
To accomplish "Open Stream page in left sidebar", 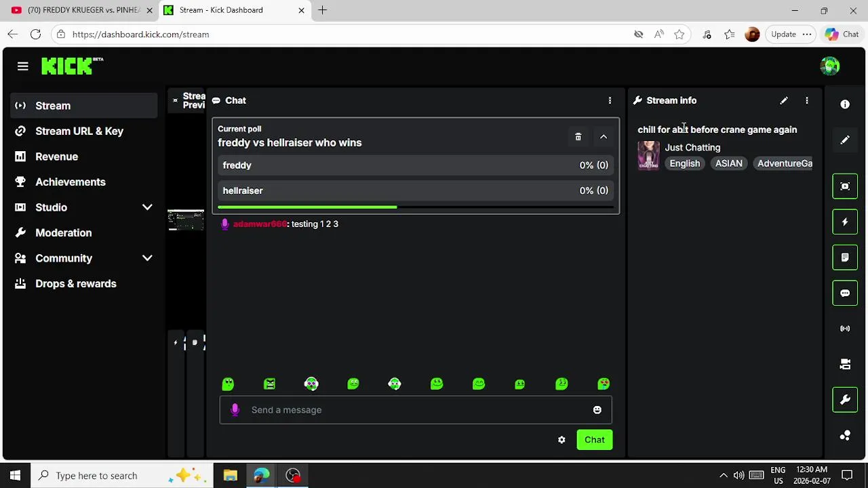I will point(84,106).
